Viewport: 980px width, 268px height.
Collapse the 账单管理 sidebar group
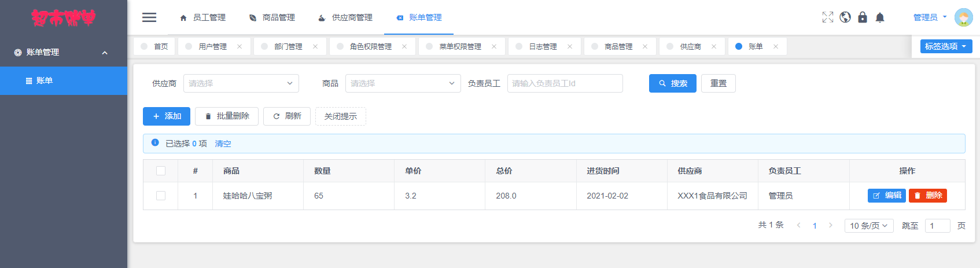(x=64, y=52)
